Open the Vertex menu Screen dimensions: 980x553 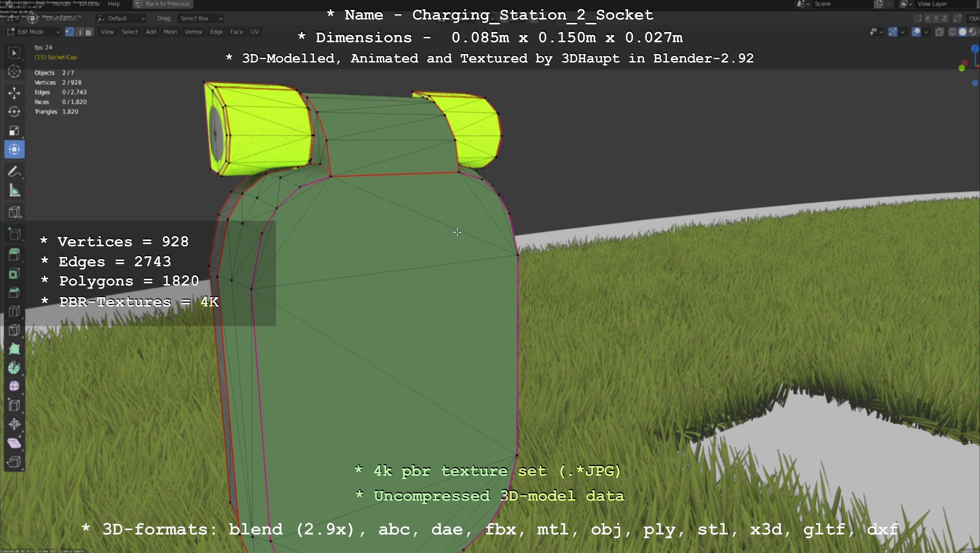click(x=193, y=32)
